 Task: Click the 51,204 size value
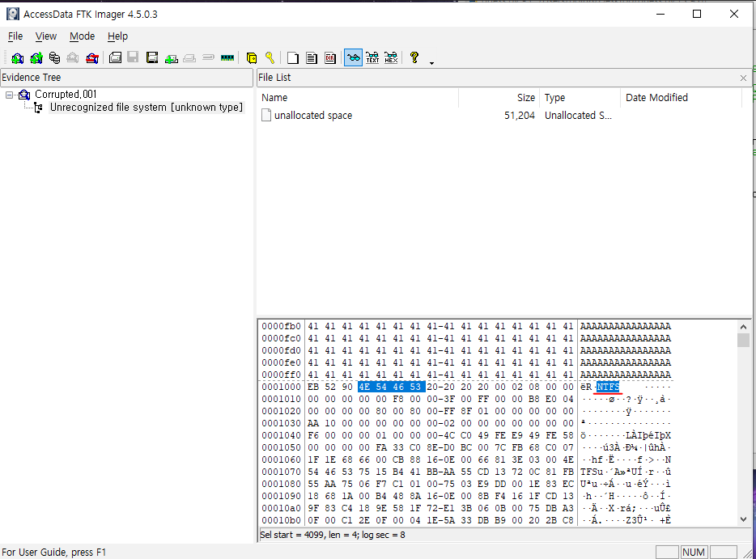point(520,116)
